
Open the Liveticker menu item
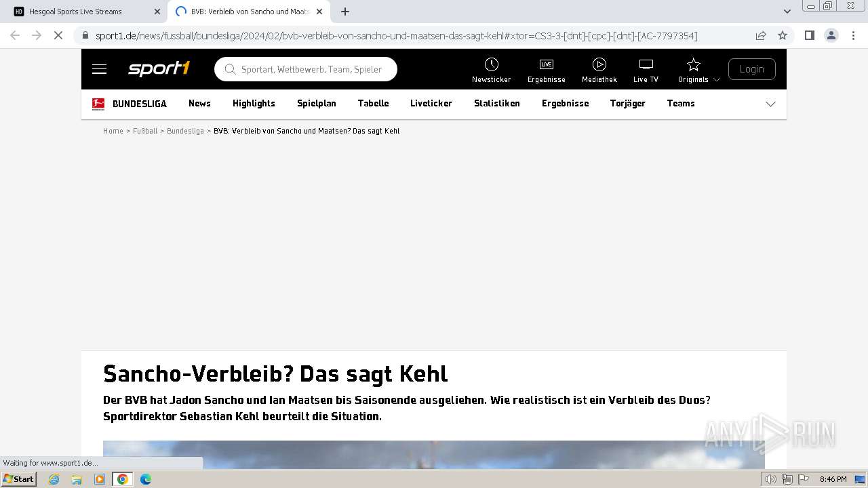[x=431, y=104]
